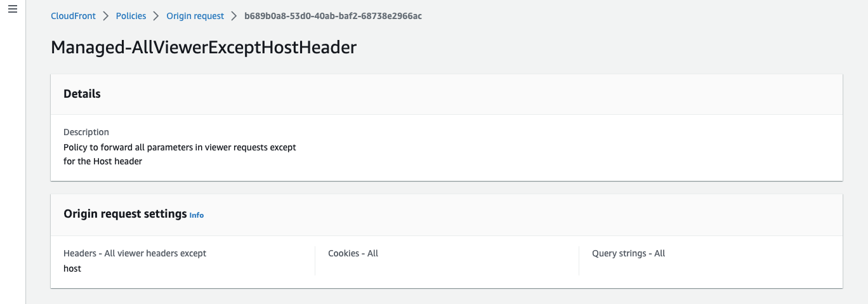Image resolution: width=868 pixels, height=304 pixels.
Task: Select Headers - All viewer headers except label
Action: (x=135, y=253)
